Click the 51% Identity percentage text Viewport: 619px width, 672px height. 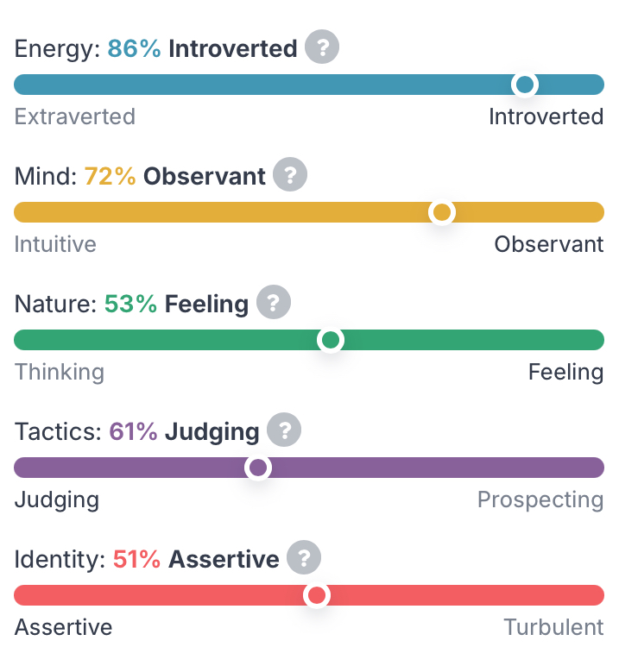[x=136, y=560]
